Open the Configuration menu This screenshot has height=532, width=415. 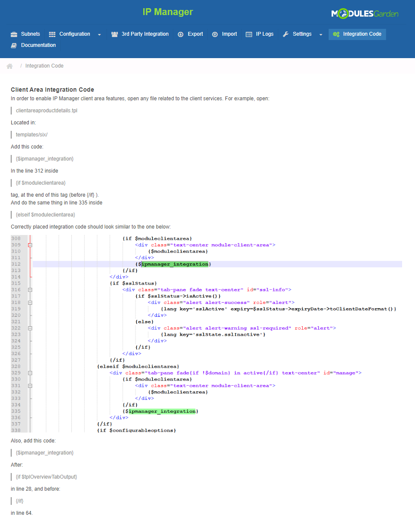coord(74,34)
